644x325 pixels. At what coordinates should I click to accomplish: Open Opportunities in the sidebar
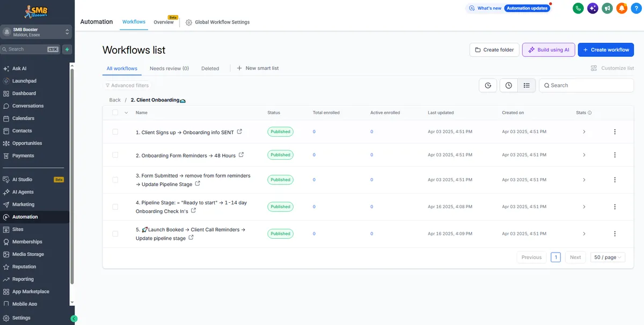pos(27,143)
